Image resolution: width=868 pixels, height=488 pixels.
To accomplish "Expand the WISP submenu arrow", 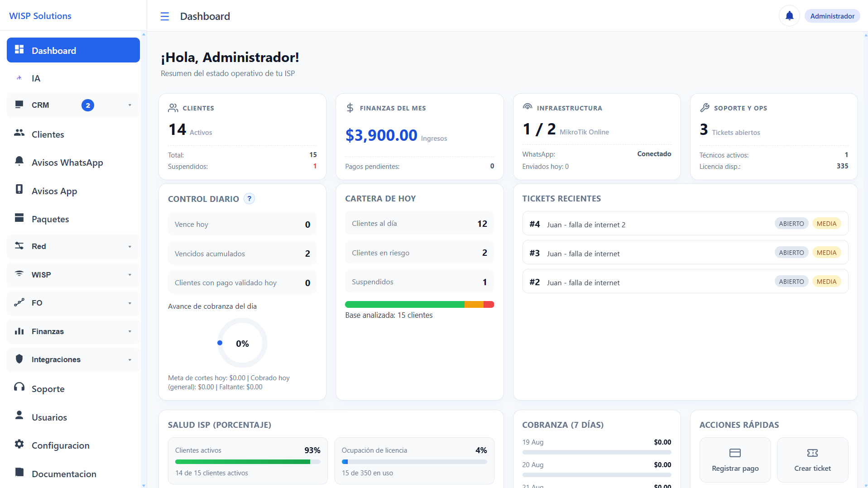I will point(129,275).
